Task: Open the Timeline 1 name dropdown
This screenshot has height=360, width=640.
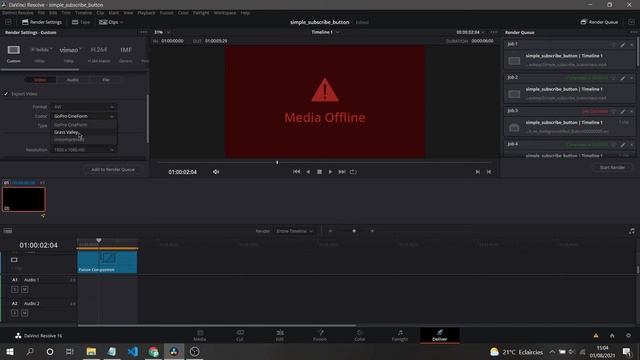Action: tap(325, 32)
